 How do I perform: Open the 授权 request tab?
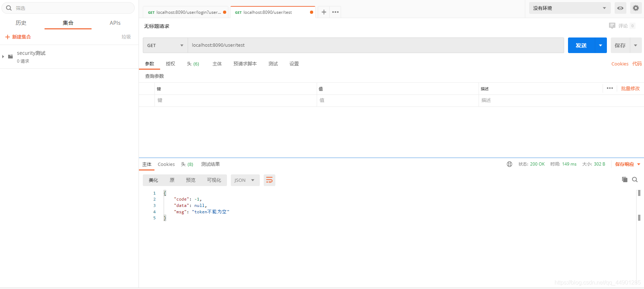(x=170, y=64)
